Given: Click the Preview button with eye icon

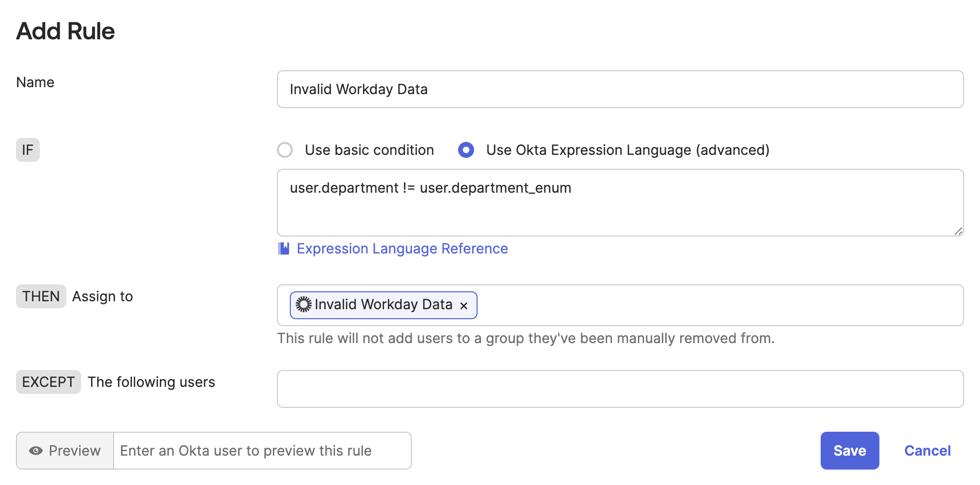Looking at the screenshot, I should 65,451.
